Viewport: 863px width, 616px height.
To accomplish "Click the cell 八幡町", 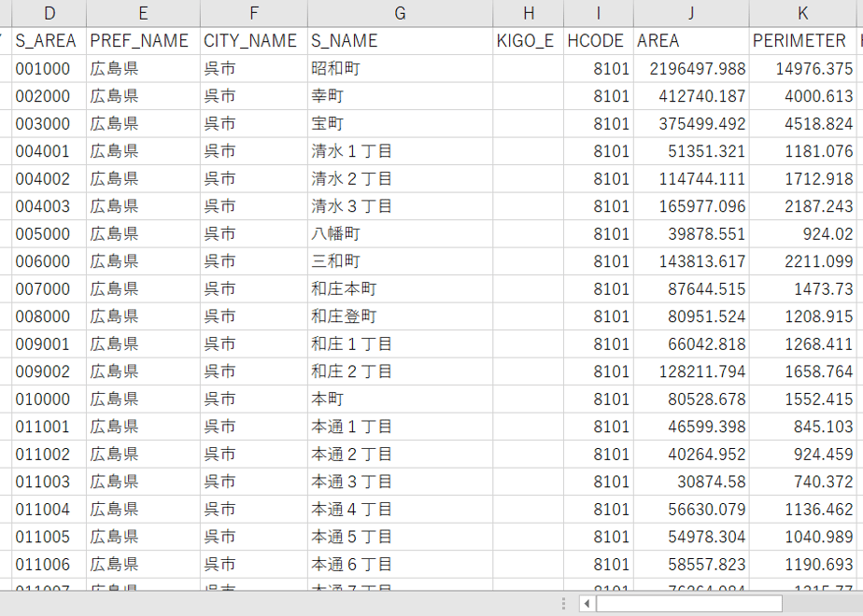I will [400, 233].
